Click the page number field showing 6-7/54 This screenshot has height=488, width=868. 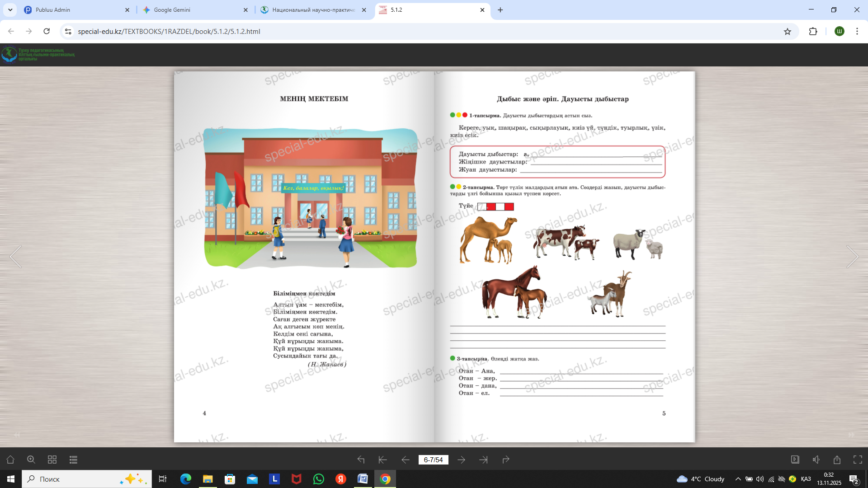[x=433, y=460]
